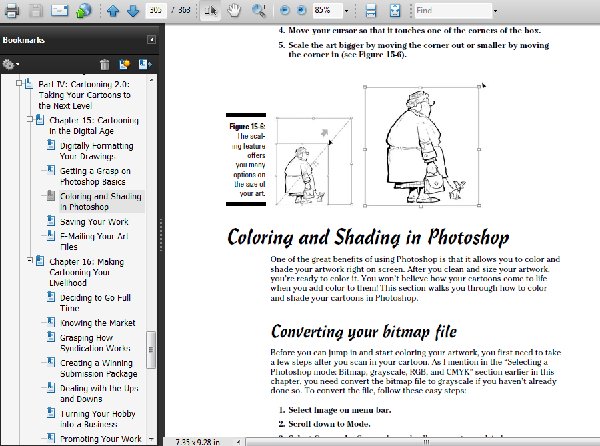Image resolution: width=600 pixels, height=446 pixels.
Task: Click into the Find search box
Action: click(453, 10)
